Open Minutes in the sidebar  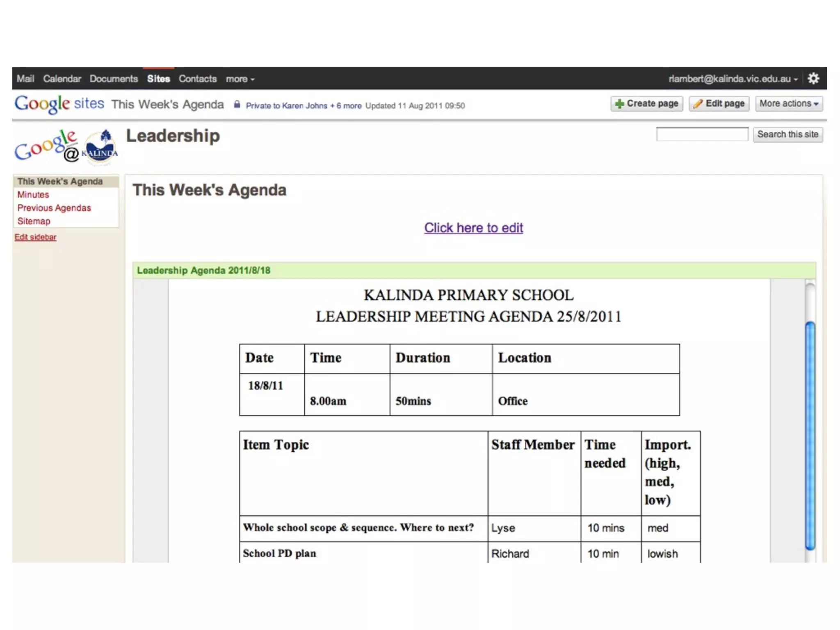[33, 195]
